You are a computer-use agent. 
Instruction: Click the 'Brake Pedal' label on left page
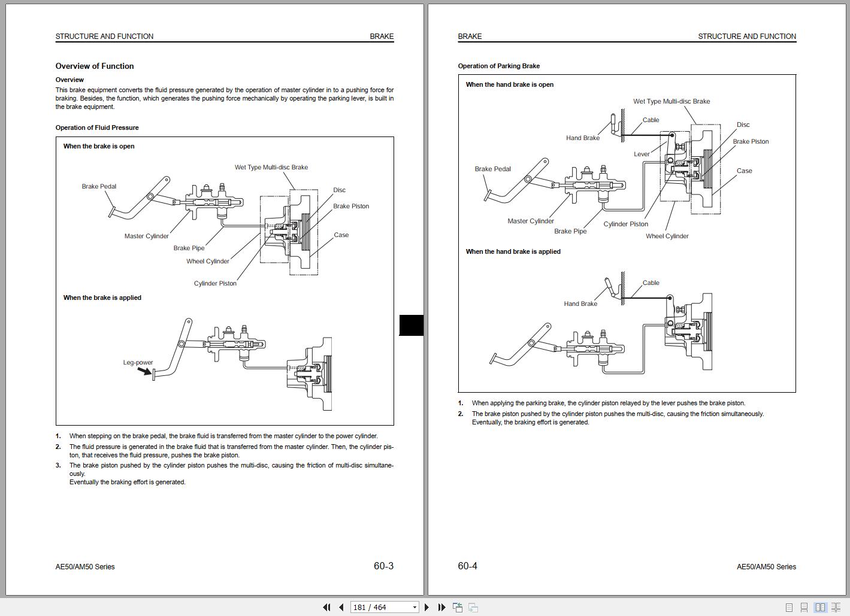click(x=99, y=186)
